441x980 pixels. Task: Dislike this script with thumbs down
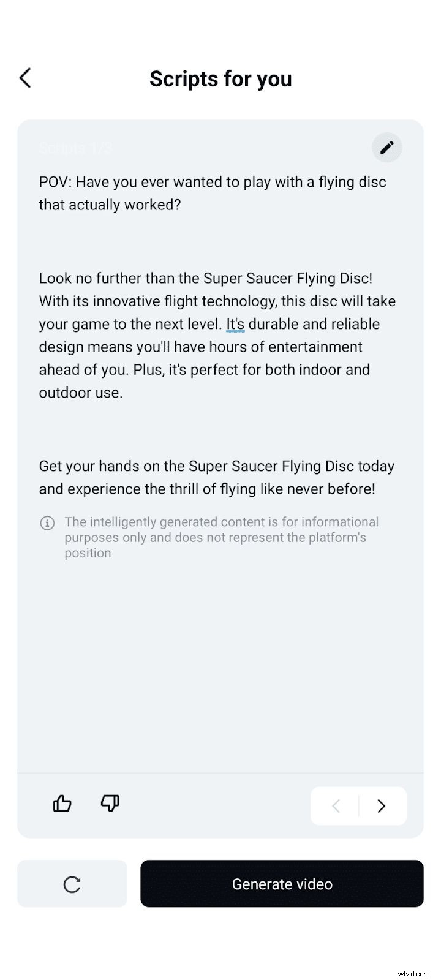pyautogui.click(x=110, y=803)
